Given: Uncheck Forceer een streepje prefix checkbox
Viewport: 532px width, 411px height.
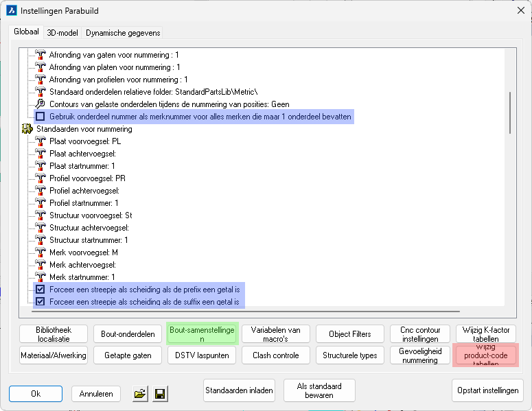Looking at the screenshot, I should (40, 290).
